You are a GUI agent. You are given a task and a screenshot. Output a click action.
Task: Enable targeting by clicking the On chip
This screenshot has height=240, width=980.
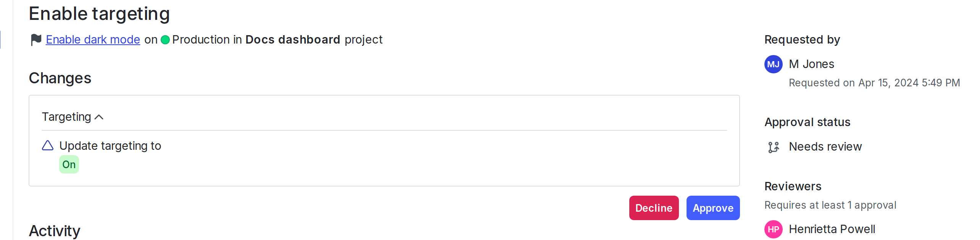(x=69, y=164)
